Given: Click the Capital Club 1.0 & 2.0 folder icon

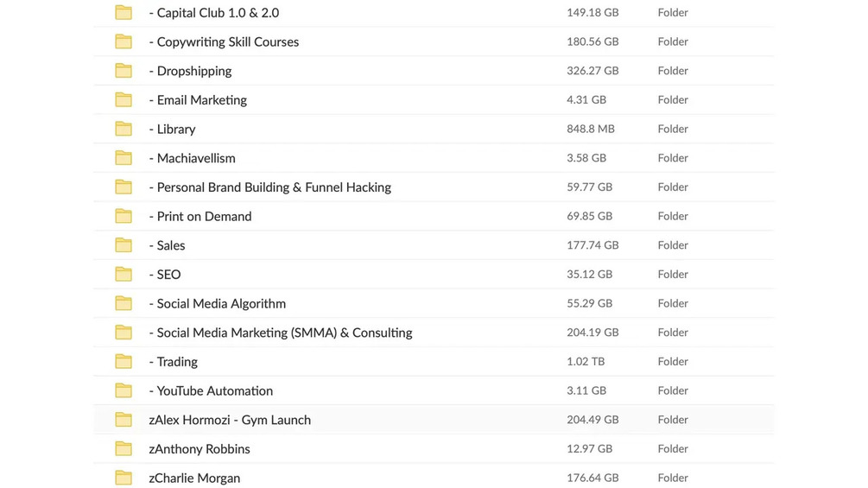Looking at the screenshot, I should point(124,12).
